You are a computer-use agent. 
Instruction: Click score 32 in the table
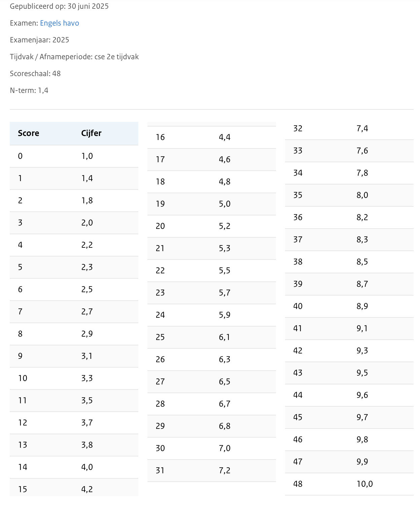[x=298, y=129]
